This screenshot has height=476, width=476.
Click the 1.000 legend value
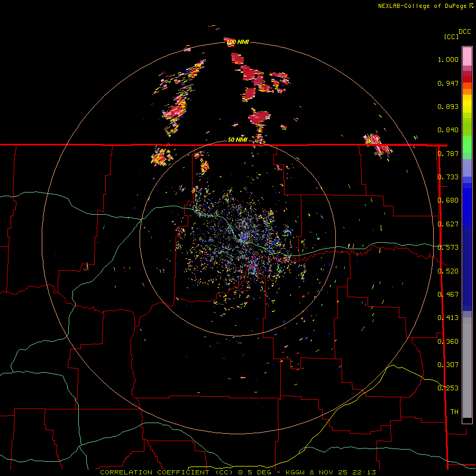[x=448, y=59]
